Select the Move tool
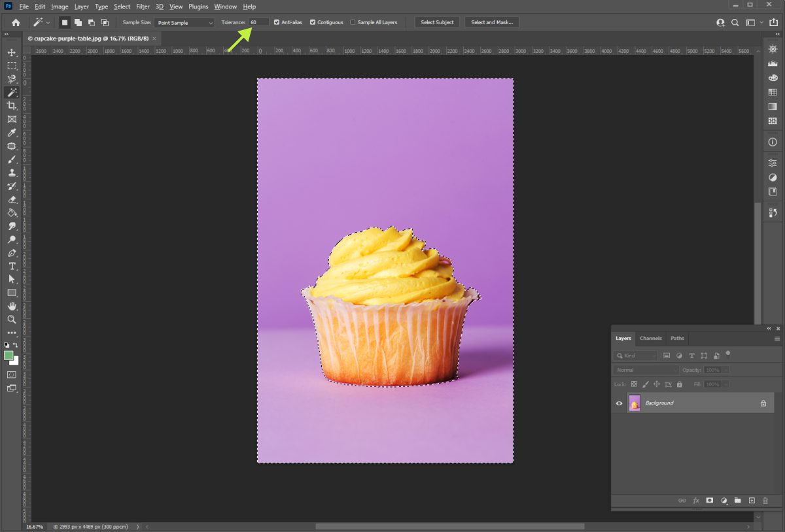The image size is (785, 532). point(12,52)
